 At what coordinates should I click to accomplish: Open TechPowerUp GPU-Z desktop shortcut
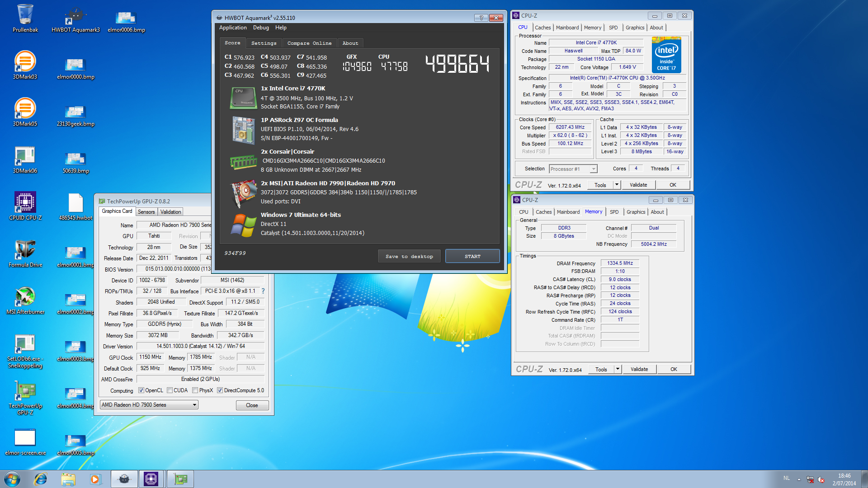(25, 397)
